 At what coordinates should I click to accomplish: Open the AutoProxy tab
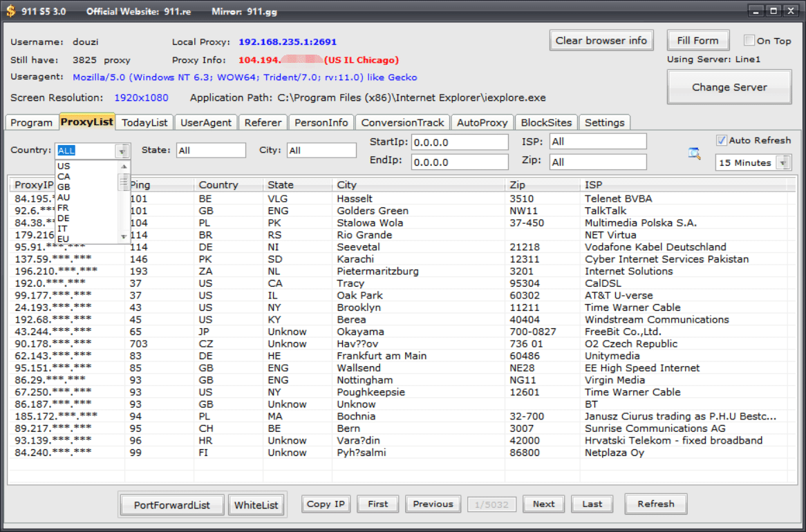coord(482,122)
